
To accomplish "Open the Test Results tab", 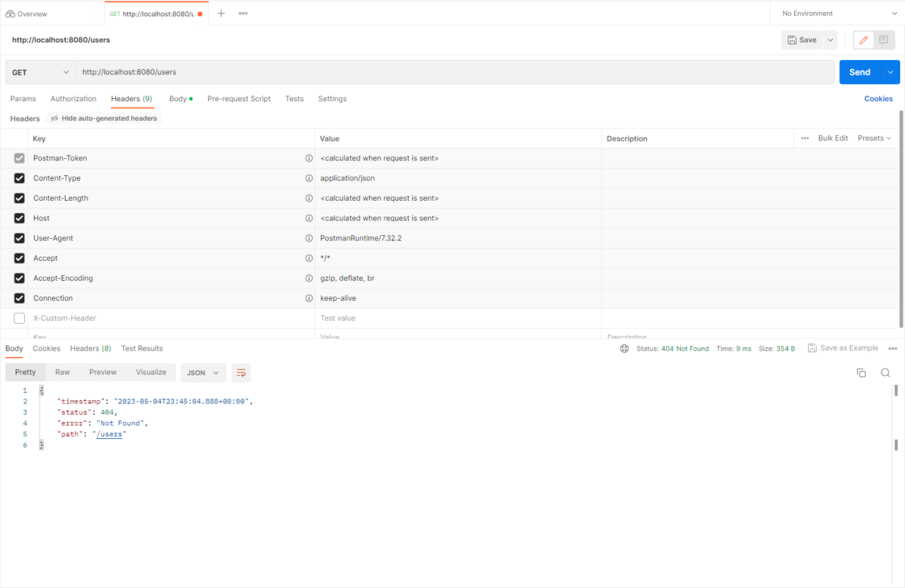I will [x=142, y=348].
